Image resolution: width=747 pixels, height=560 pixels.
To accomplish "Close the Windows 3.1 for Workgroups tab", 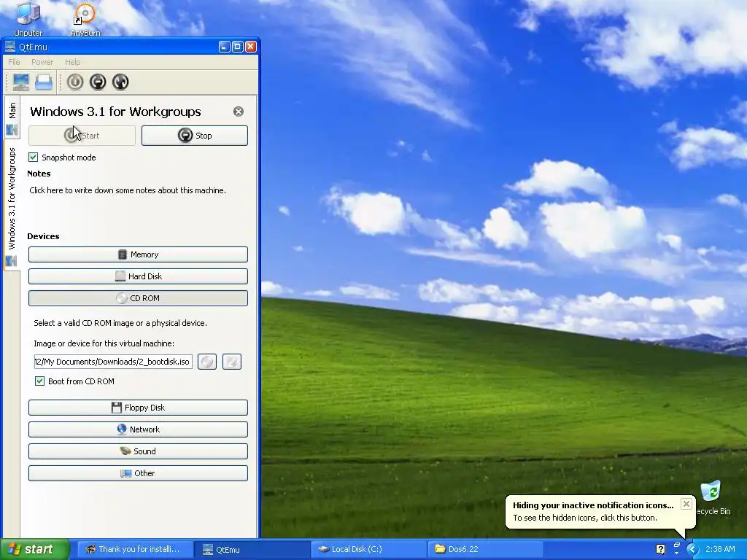I will [239, 112].
